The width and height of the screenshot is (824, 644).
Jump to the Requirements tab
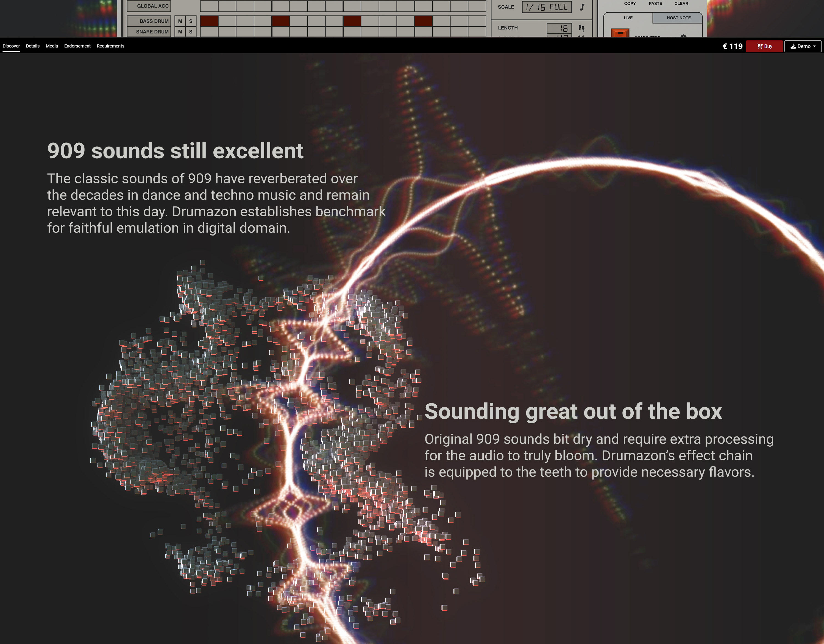110,46
